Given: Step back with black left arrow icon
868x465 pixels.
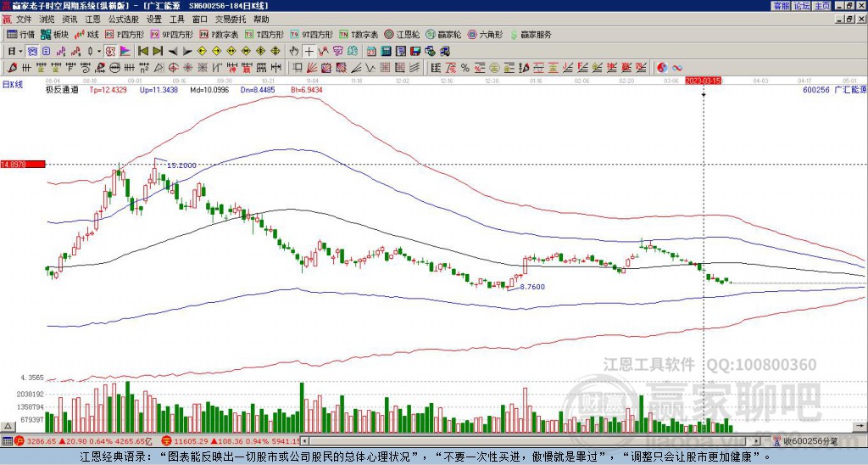Looking at the screenshot, I should tap(173, 52).
